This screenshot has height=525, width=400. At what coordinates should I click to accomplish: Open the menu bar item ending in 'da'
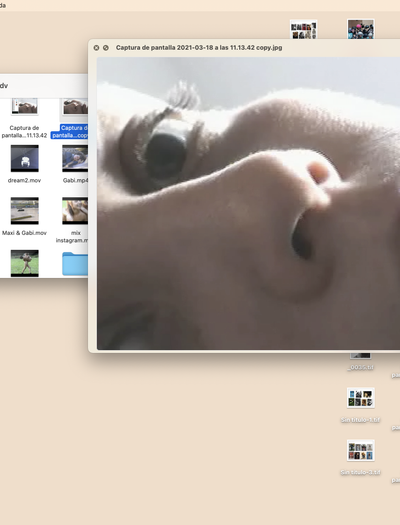pos(3,5)
